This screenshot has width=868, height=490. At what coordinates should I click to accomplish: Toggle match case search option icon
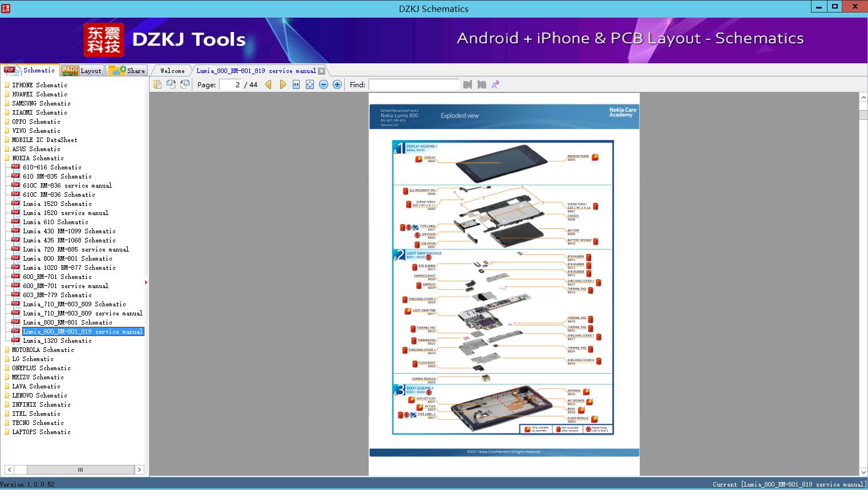click(495, 84)
